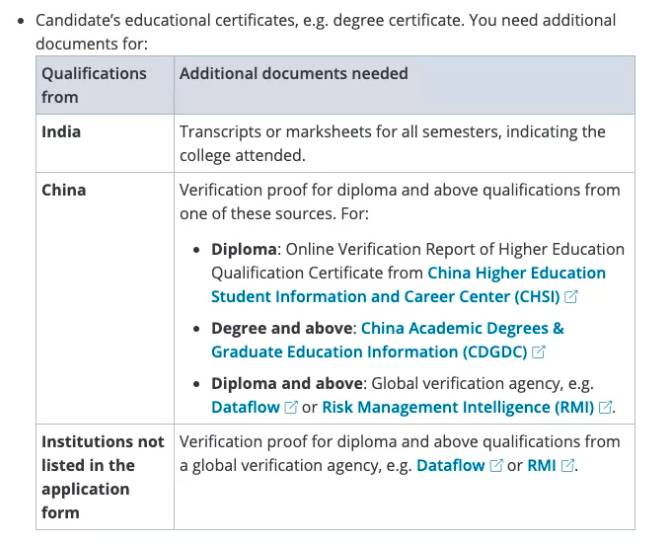This screenshot has height=543, width=654.
Task: Click the 'Qualifications from' column header
Action: coord(93,85)
